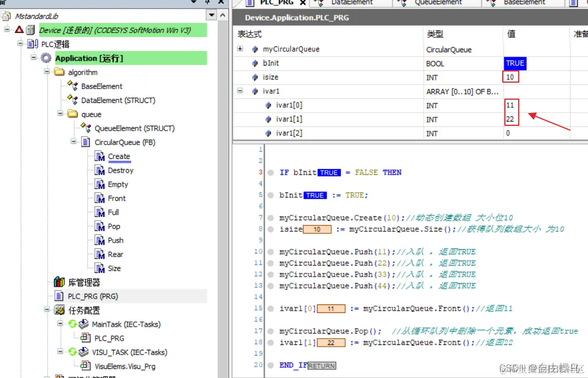588x378 pixels.
Task: Collapse the PLC逻辑 tree node
Action: (x=20, y=44)
